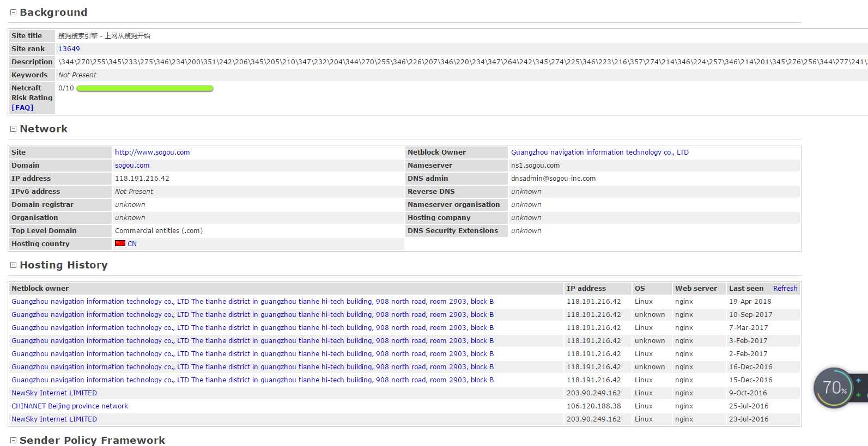The width and height of the screenshot is (868, 446).
Task: Open CHINANET Beijing province network link
Action: tap(70, 406)
